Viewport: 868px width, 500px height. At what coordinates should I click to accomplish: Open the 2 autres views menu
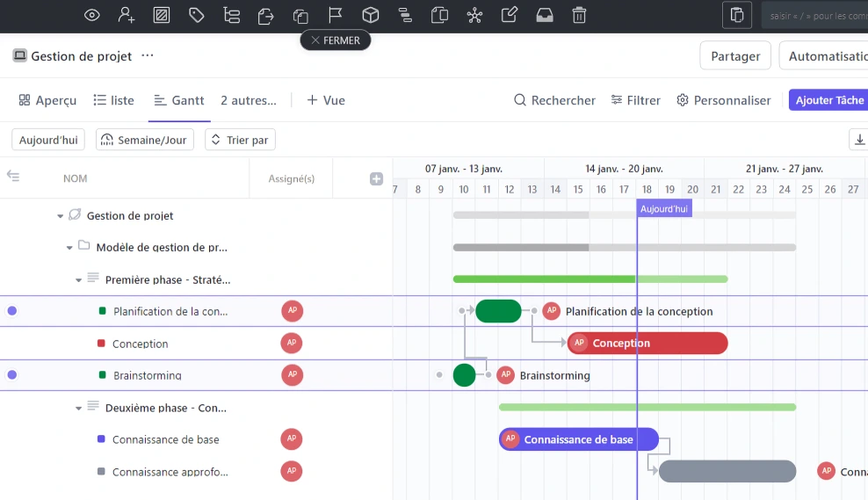[x=249, y=100]
